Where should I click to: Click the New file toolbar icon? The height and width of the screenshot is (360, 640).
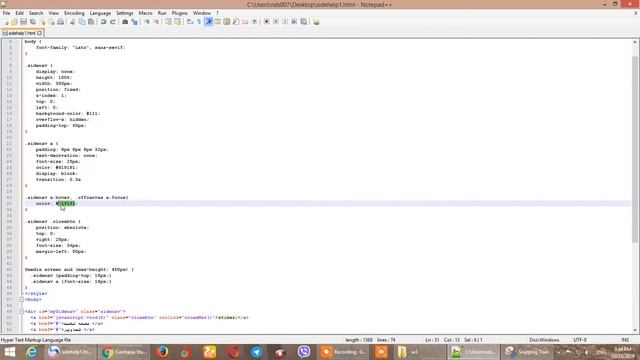[x=6, y=22]
